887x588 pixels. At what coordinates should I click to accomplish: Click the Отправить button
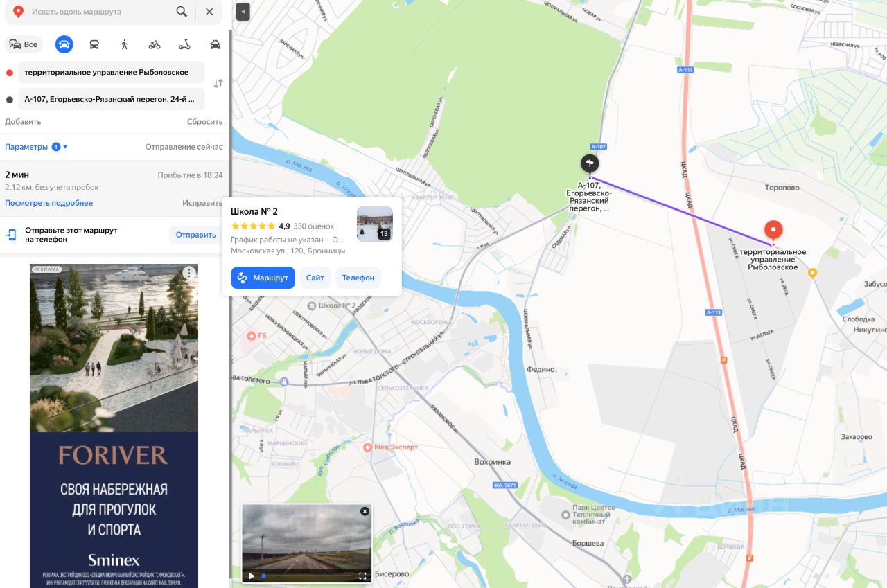196,235
